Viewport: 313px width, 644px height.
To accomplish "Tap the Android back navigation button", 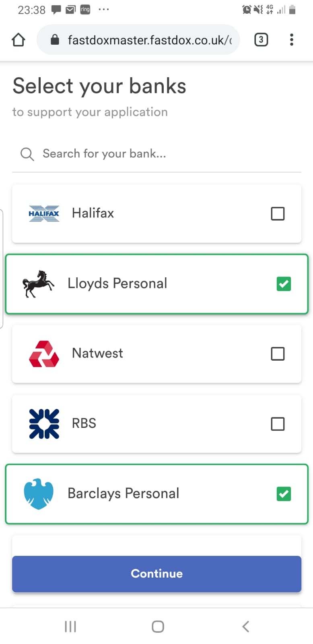I will [245, 626].
